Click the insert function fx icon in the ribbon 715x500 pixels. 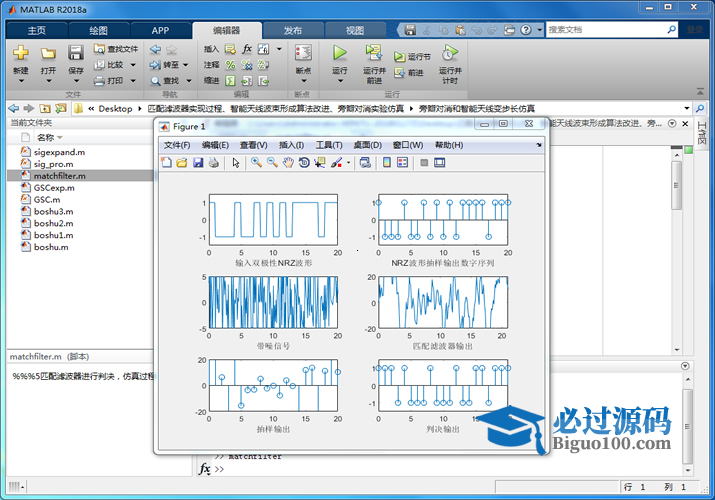coord(247,49)
